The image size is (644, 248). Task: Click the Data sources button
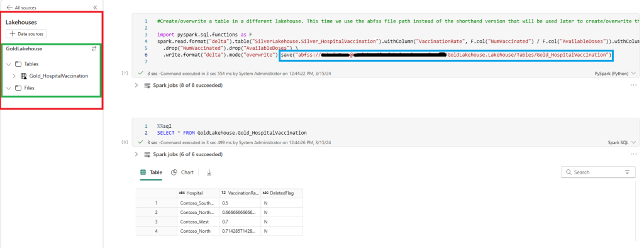[x=26, y=34]
